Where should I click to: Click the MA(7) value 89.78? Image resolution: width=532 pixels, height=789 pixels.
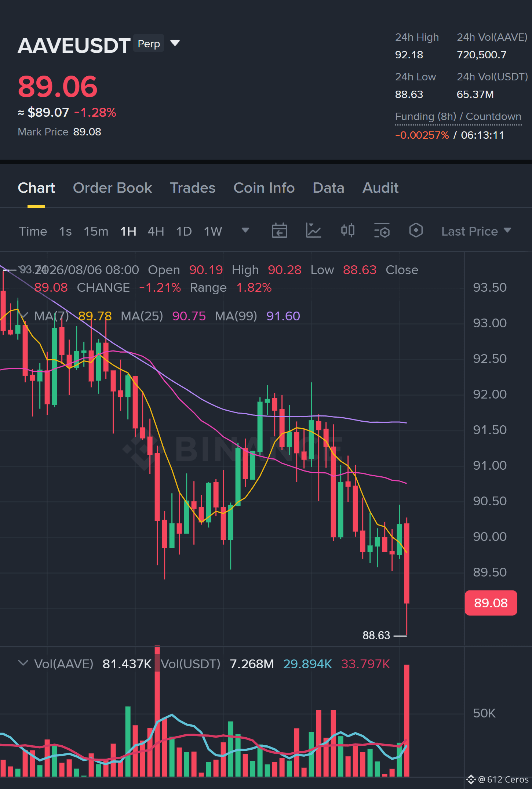click(95, 316)
